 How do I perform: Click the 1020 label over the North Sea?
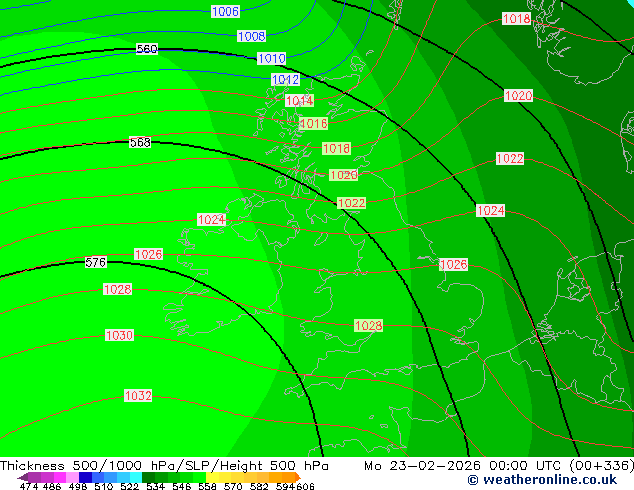(x=518, y=96)
